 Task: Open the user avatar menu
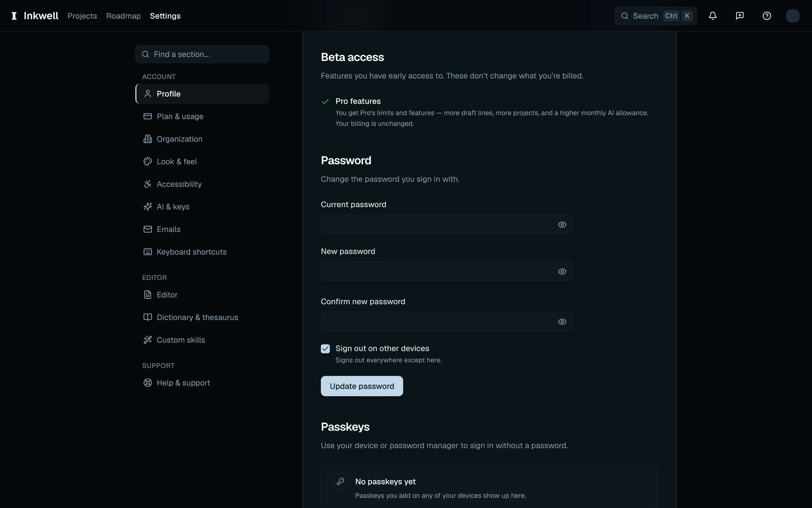point(793,16)
